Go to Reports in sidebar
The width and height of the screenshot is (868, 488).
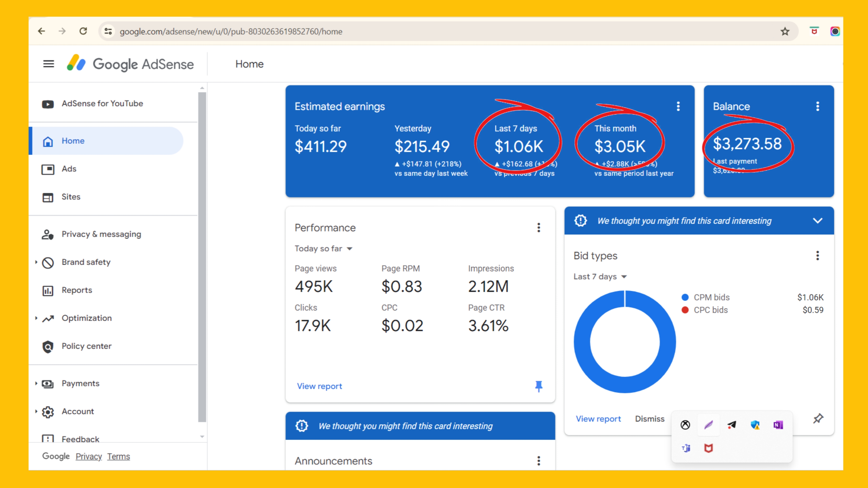pos(77,290)
